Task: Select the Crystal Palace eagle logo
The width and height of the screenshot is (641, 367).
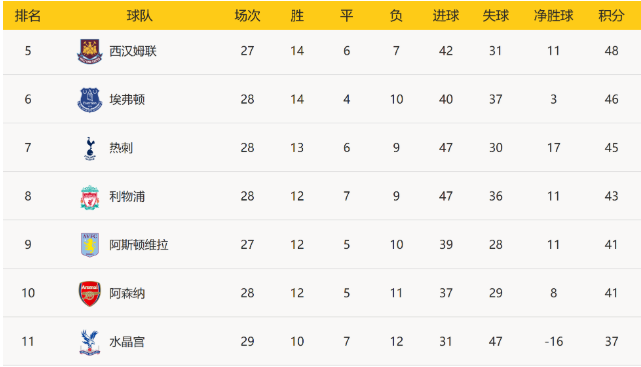Action: (x=90, y=342)
